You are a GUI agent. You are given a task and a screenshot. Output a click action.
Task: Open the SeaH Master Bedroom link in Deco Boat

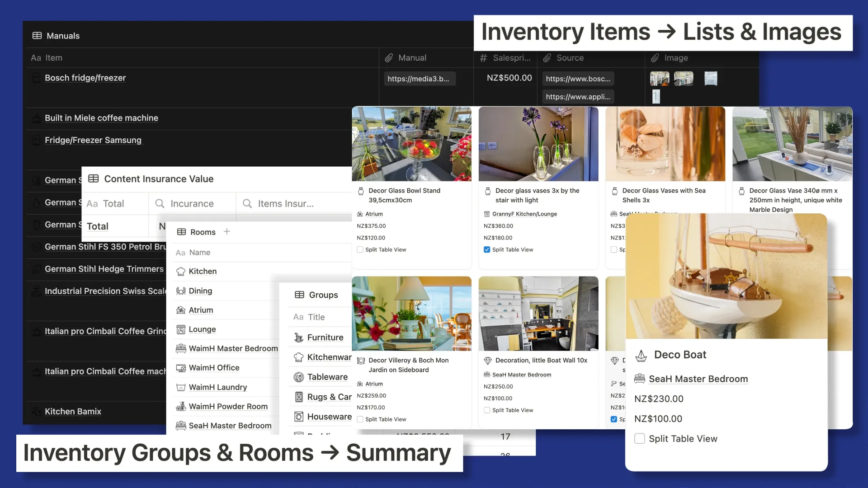(698, 379)
